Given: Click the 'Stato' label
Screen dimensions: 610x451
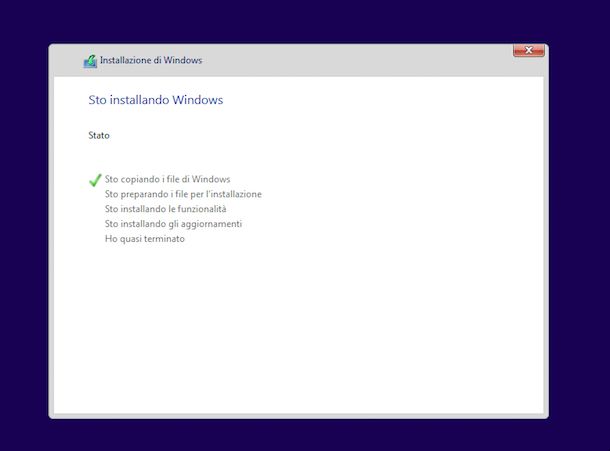Looking at the screenshot, I should 99,135.
